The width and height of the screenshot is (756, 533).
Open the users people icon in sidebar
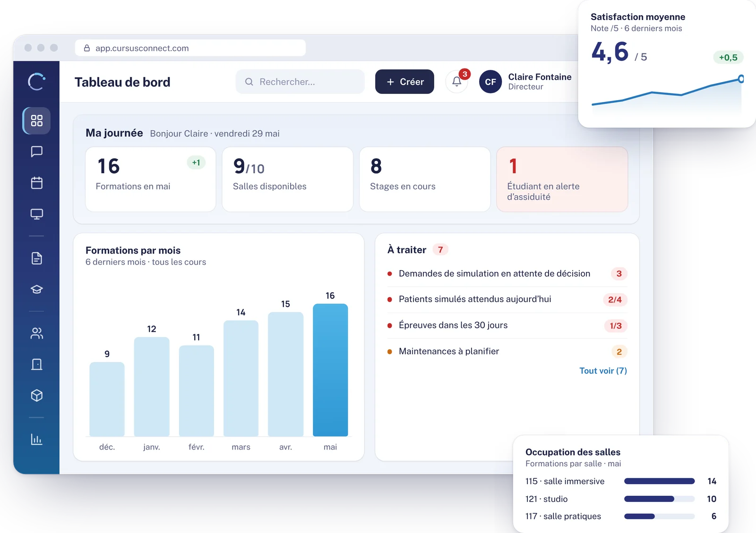(36, 333)
